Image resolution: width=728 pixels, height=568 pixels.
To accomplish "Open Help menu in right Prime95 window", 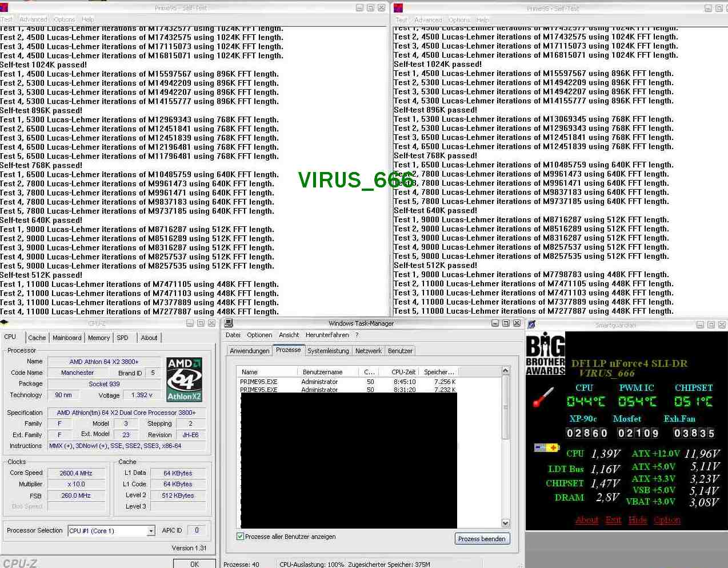I will pyautogui.click(x=483, y=20).
